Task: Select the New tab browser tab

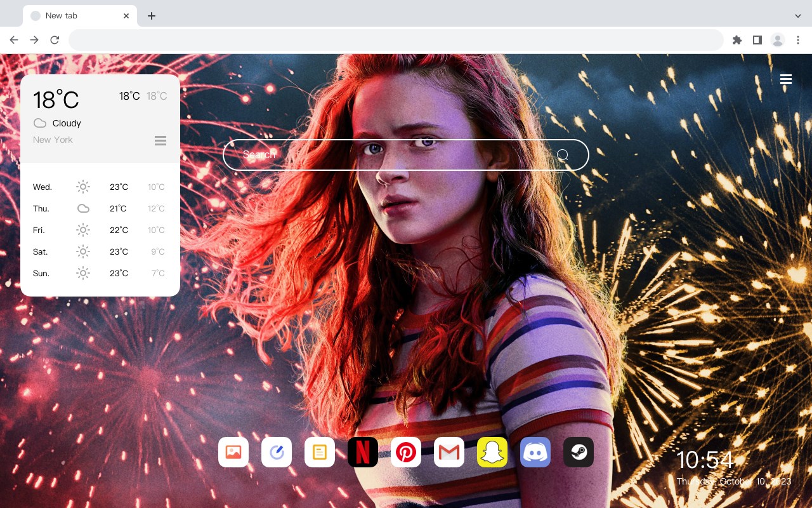Action: tap(80, 16)
